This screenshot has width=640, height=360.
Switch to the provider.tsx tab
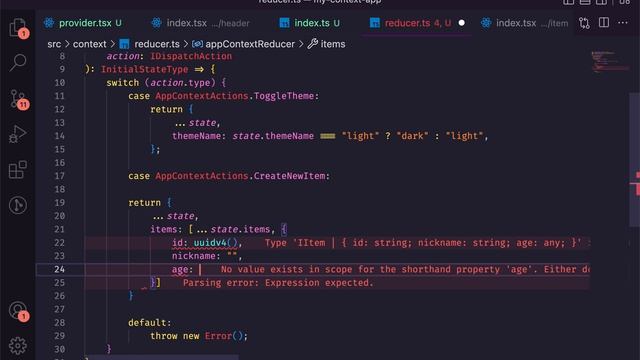coord(83,23)
